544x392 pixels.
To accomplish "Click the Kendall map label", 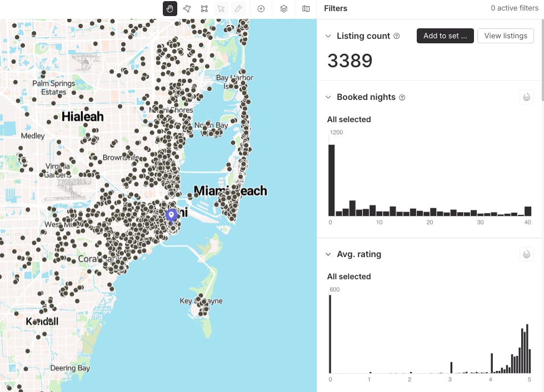I will pyautogui.click(x=42, y=321).
